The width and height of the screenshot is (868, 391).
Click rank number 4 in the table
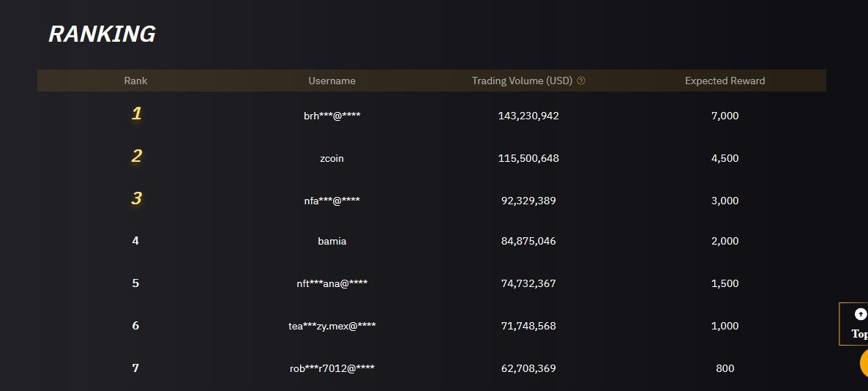(x=135, y=241)
